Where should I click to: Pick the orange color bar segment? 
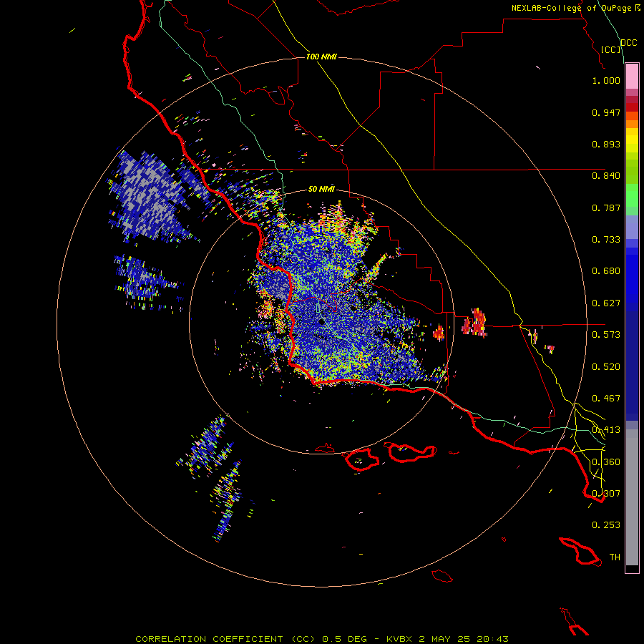click(632, 124)
